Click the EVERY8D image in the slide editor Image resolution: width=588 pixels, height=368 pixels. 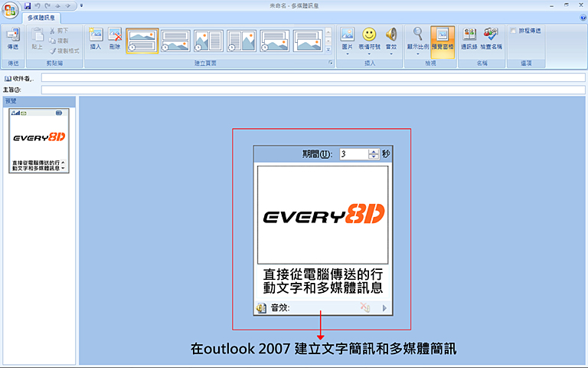click(x=322, y=215)
